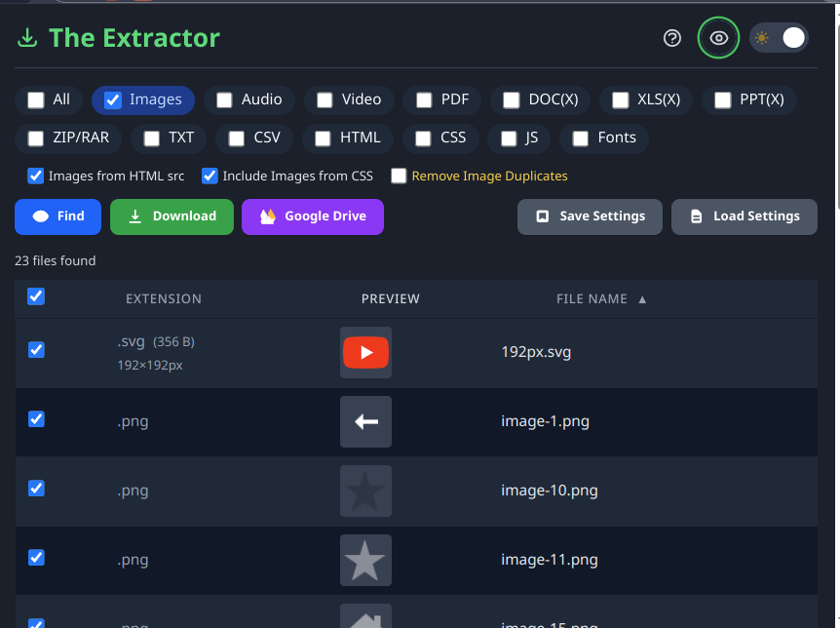Viewport: 840px width, 628px height.
Task: Click the EXTENSION column header
Action: click(164, 299)
